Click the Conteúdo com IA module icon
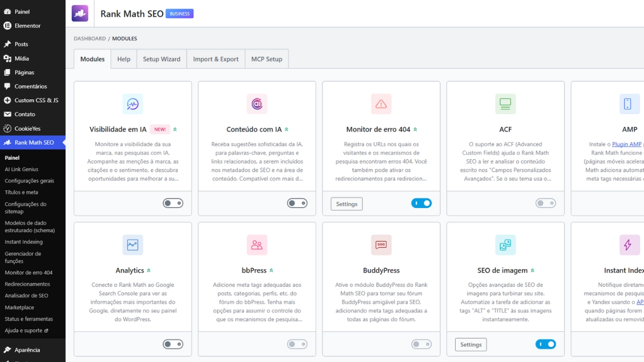The width and height of the screenshot is (644, 362). [x=257, y=104]
